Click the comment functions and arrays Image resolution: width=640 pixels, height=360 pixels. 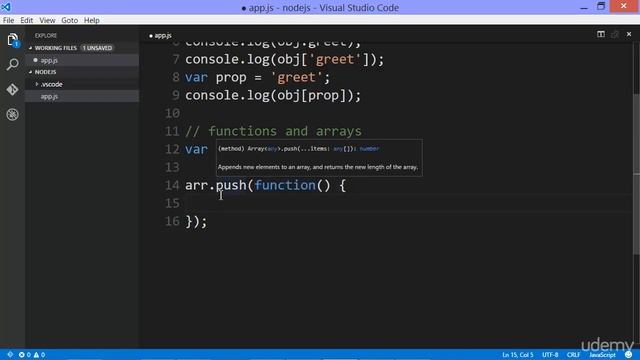pyautogui.click(x=273, y=131)
